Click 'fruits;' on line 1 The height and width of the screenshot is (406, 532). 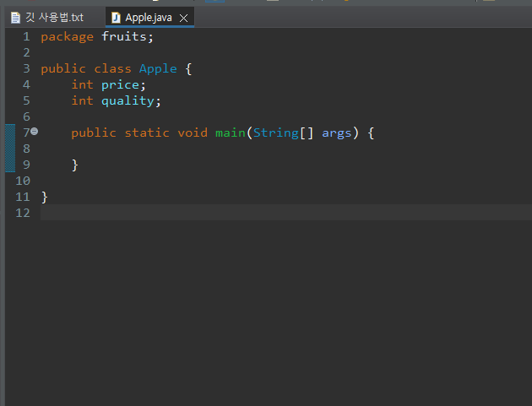tap(128, 36)
